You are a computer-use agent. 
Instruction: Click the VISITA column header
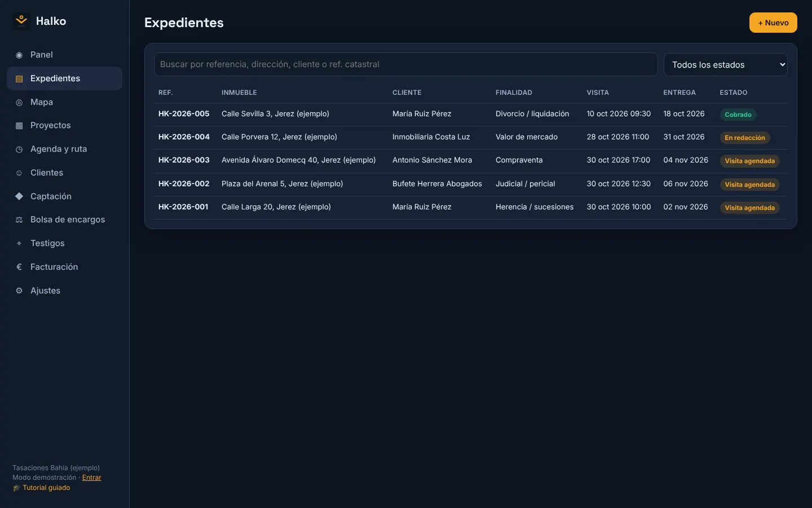click(x=598, y=93)
